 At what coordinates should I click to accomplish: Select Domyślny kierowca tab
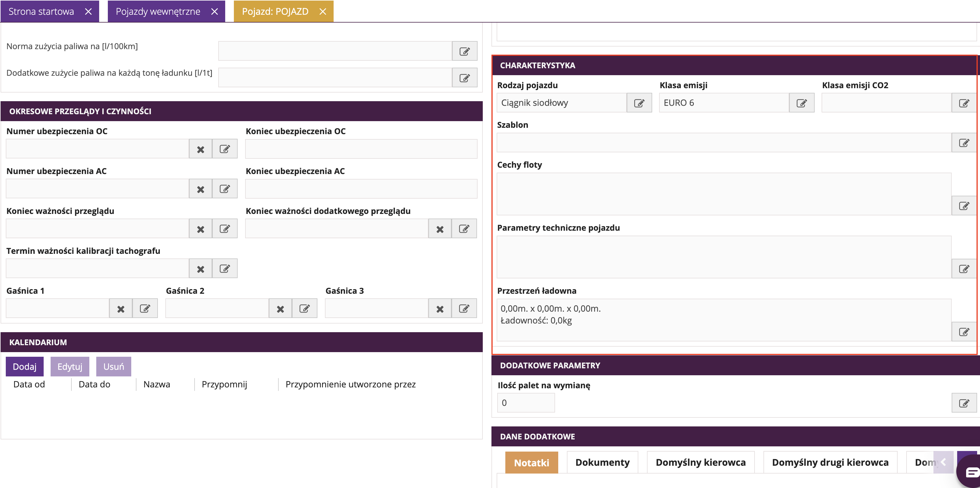coord(700,463)
